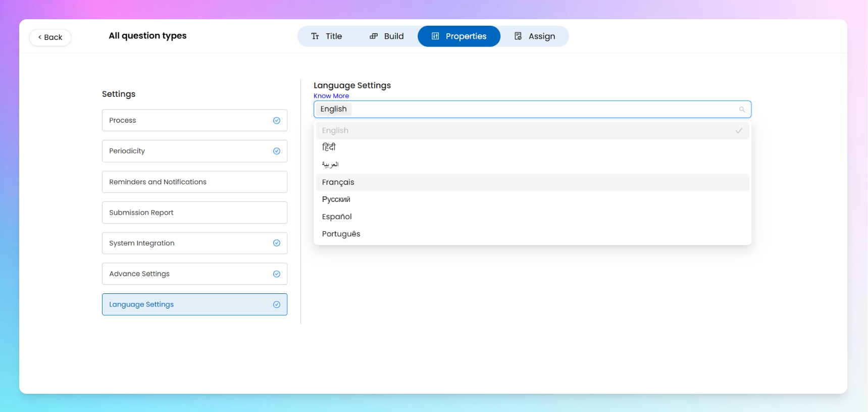This screenshot has width=868, height=412.
Task: Click inside the language search input field
Action: pyautogui.click(x=540, y=110)
